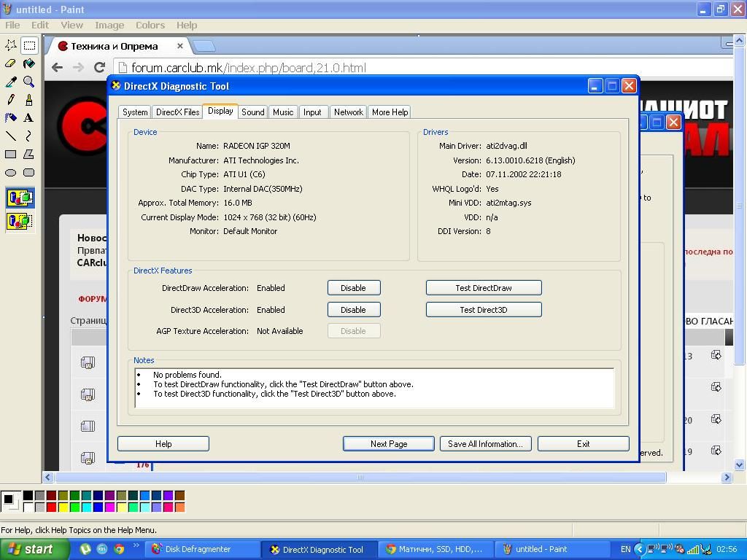Open the Image menu
The image size is (747, 560).
[109, 26]
